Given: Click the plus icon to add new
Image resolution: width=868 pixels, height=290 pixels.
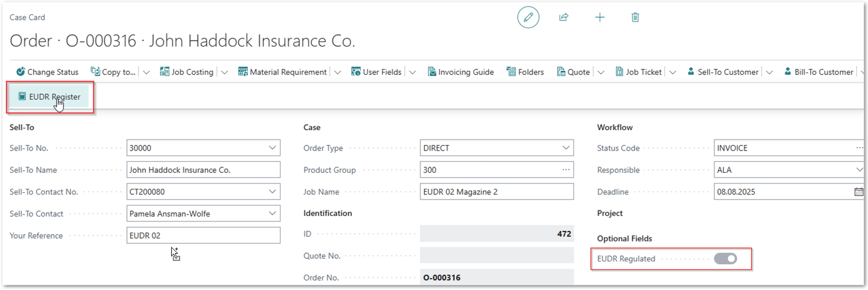Looking at the screenshot, I should click(600, 17).
